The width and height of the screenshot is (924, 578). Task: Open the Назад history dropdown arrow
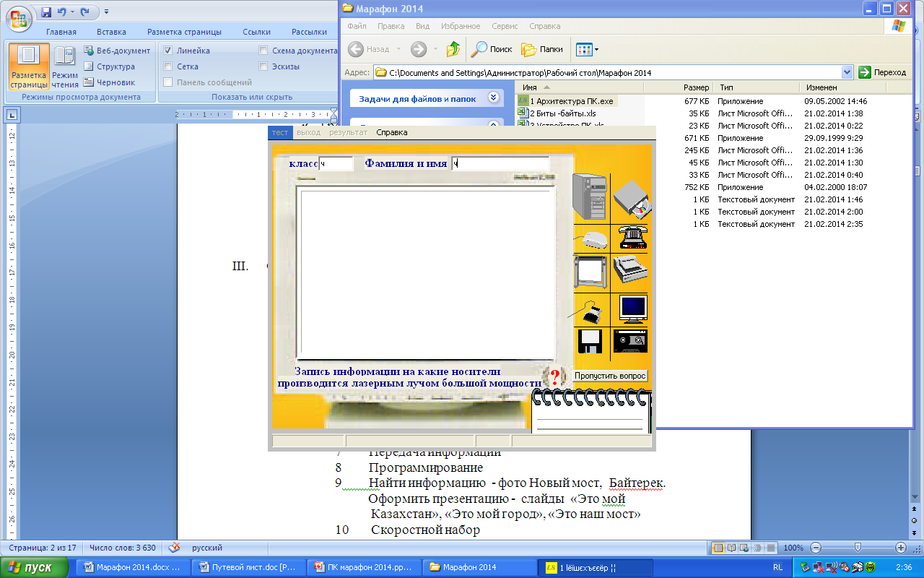click(x=398, y=49)
